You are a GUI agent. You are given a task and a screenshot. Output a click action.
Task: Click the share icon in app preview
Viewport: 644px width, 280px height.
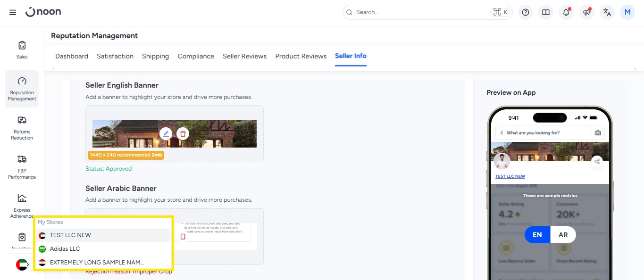tap(597, 162)
